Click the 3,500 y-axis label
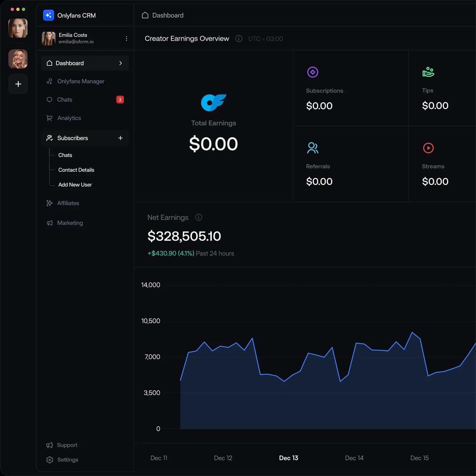 coord(152,393)
